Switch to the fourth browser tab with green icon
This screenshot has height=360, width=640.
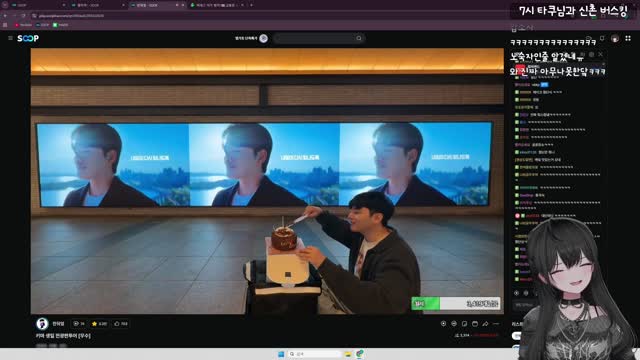216,5
